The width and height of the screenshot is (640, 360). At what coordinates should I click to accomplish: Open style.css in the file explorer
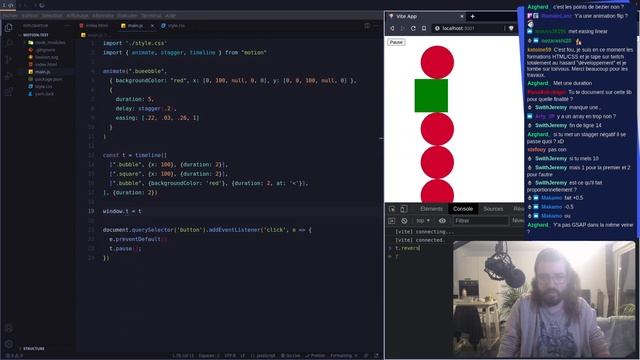[x=43, y=87]
